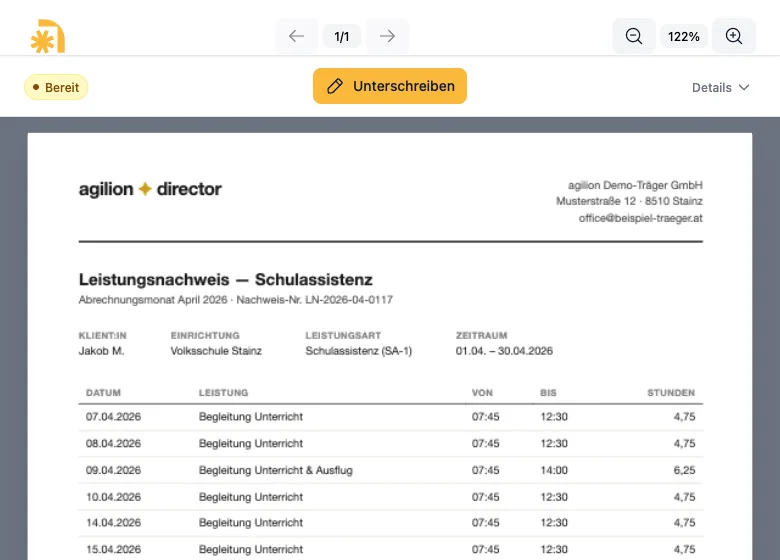
Task: Click 12:30 end time in 15.04.2026 row
Action: coord(554,550)
